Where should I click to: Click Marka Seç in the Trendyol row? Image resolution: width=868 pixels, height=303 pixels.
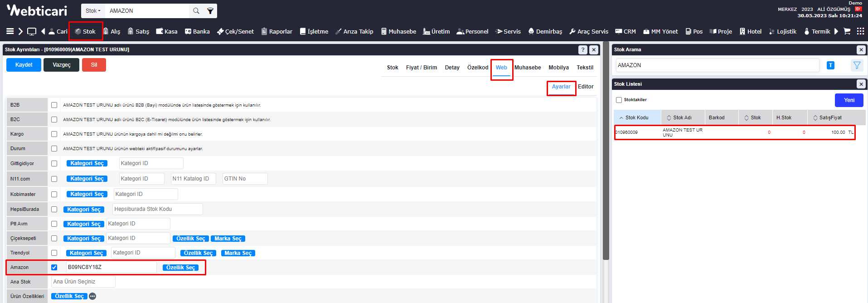pyautogui.click(x=238, y=253)
